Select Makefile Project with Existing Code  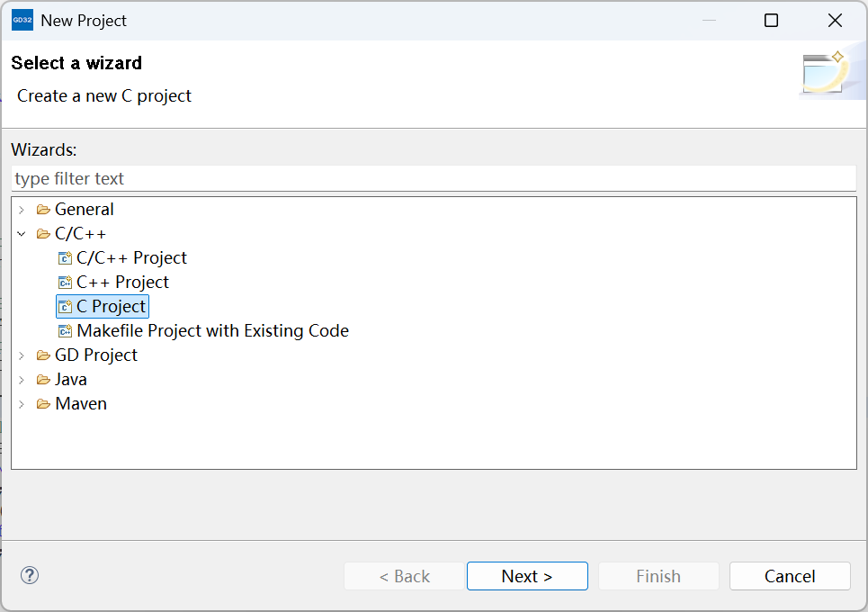[212, 331]
